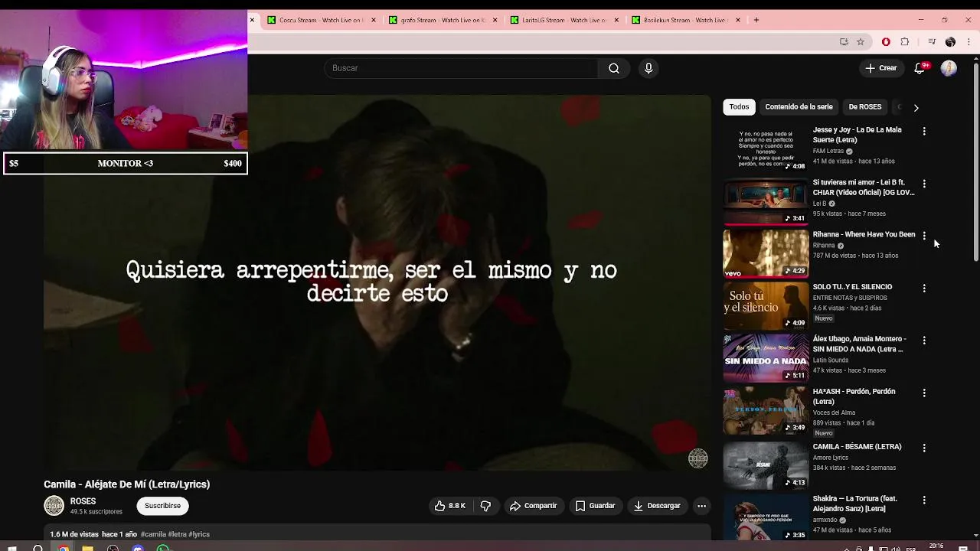Click the search magnifier button
The height and width of the screenshot is (551, 980).
tap(614, 68)
